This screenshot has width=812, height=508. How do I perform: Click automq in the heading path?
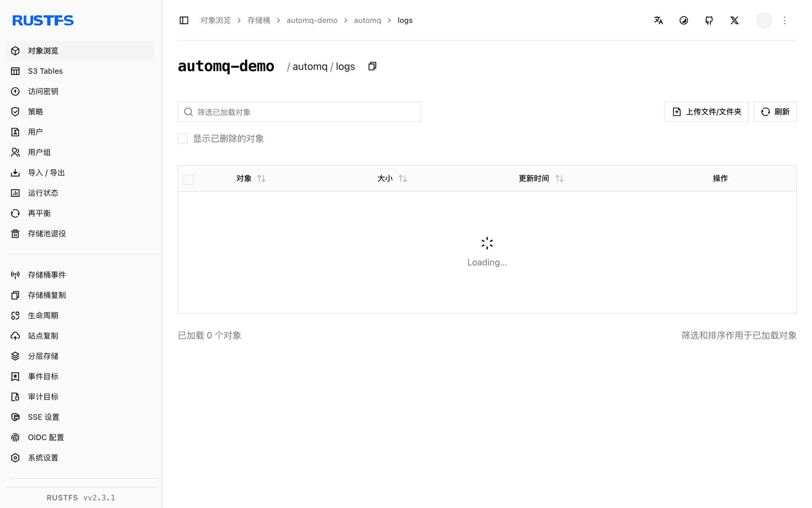[310, 67]
